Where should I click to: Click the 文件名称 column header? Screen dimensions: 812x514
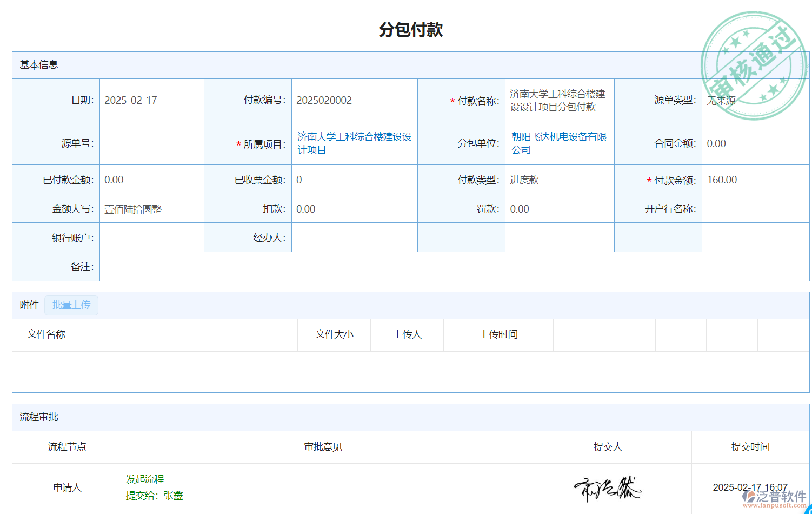coord(46,334)
